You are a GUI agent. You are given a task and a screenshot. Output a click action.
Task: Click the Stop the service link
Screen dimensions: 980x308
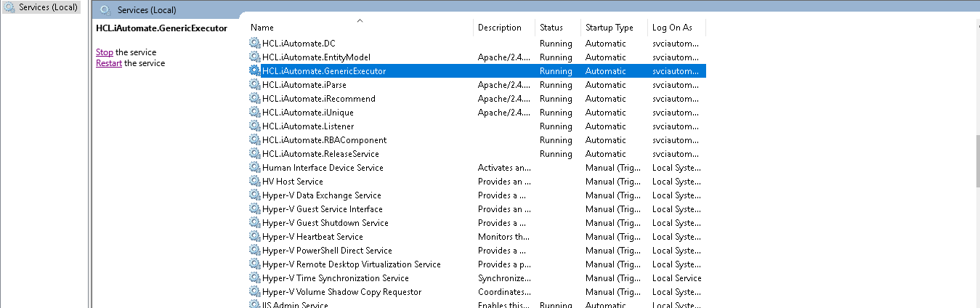(105, 52)
